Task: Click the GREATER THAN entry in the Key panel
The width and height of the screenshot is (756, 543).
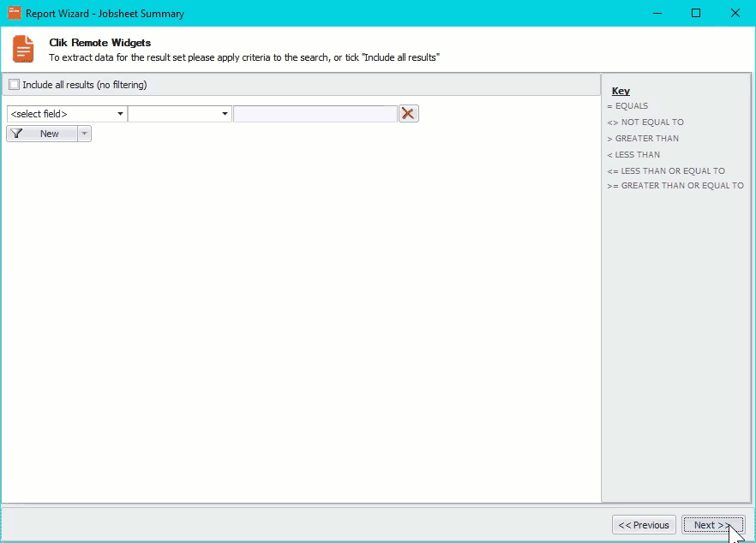Action: coord(642,138)
